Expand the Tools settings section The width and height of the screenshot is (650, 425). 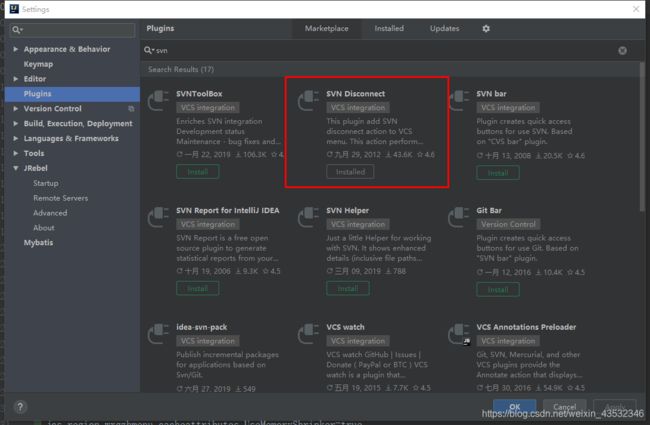pos(15,153)
